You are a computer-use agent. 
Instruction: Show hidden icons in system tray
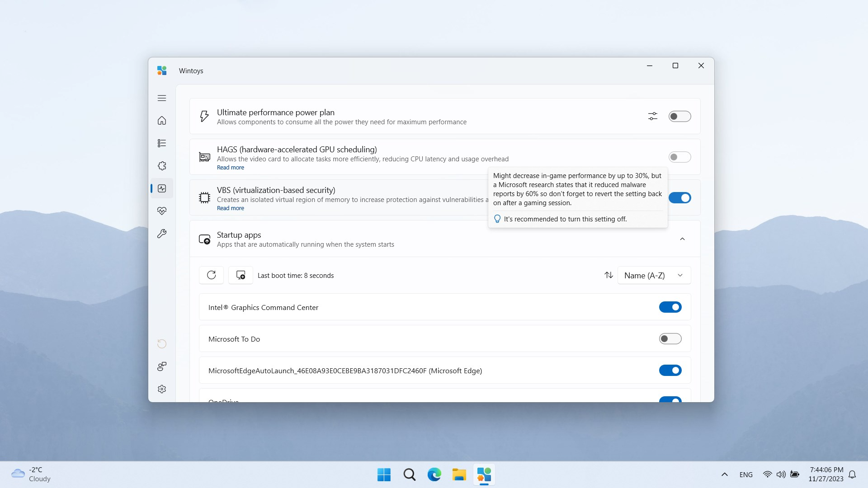724,474
